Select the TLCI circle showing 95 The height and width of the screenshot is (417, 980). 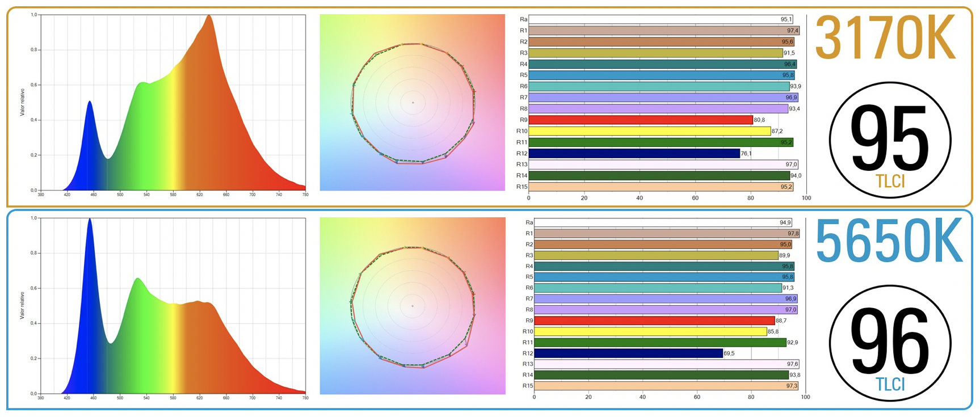(x=889, y=140)
